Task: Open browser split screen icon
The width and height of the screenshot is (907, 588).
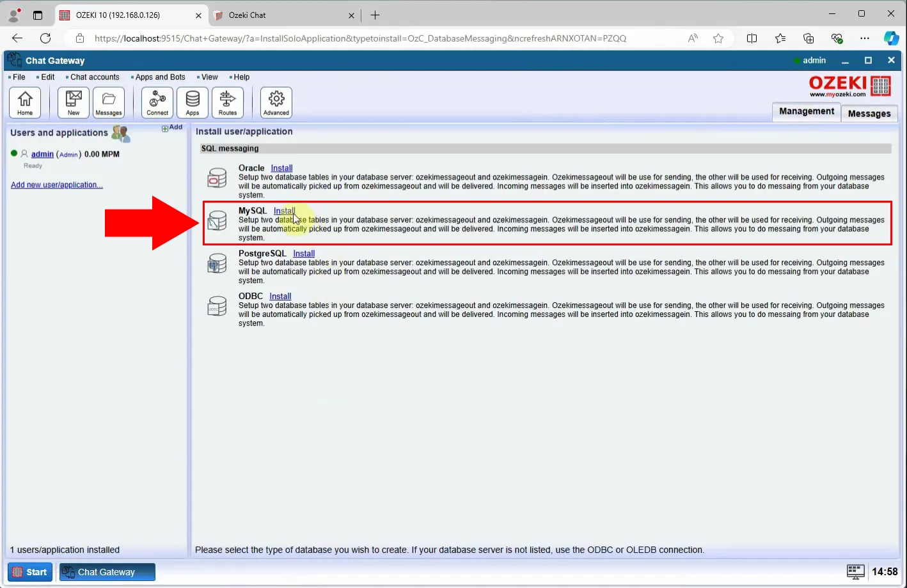Action: tap(752, 38)
